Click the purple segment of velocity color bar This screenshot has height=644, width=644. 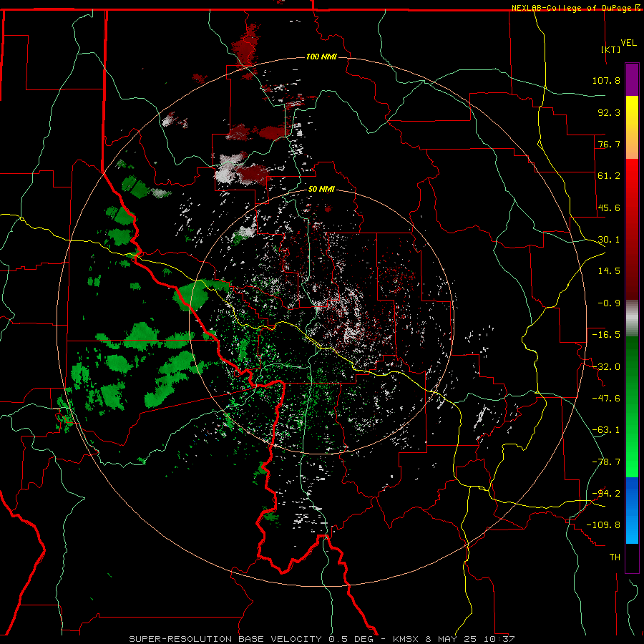(x=632, y=79)
